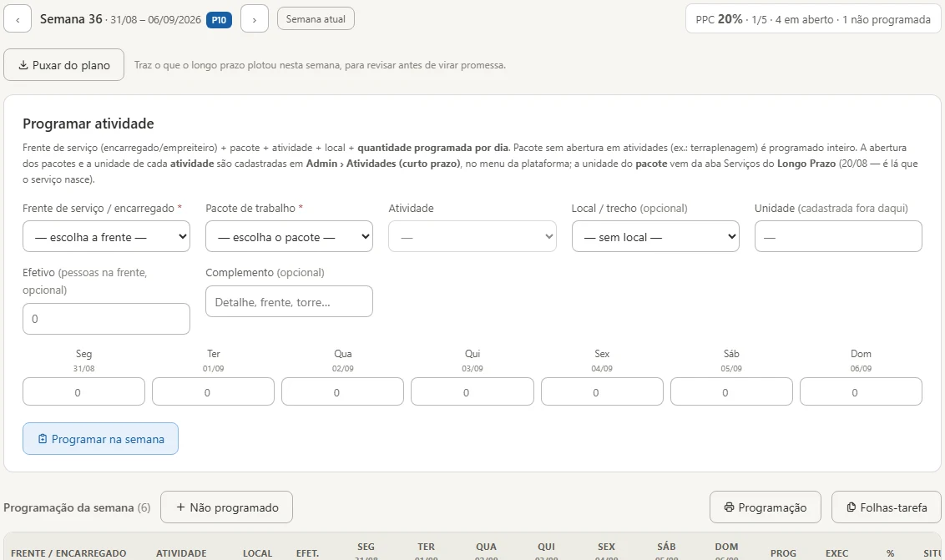Click the Complemento text field
This screenshot has width=945, height=560.
click(x=290, y=301)
